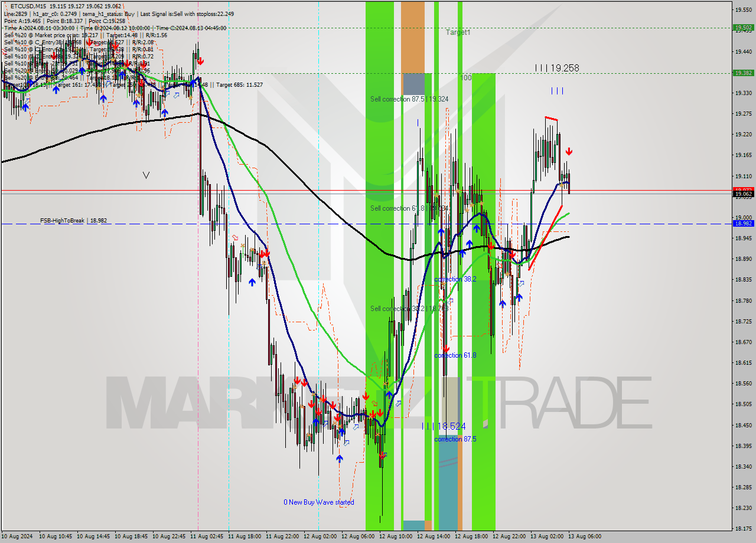The width and height of the screenshot is (756, 543).
Task: Click the 18.890 price axis value
Action: [x=743, y=259]
